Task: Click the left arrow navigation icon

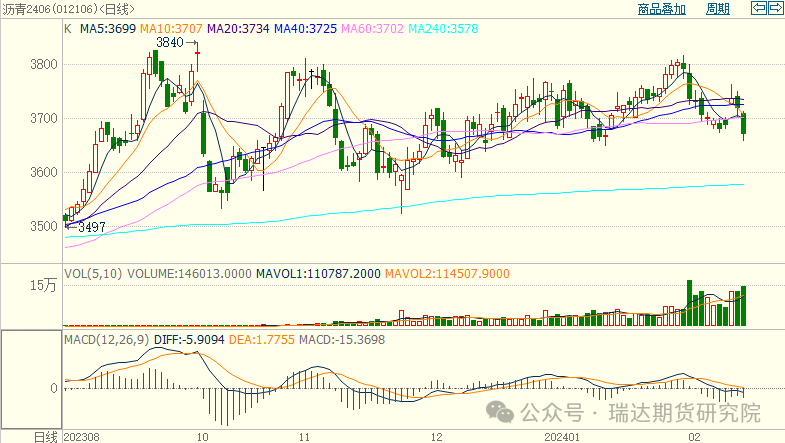Action: point(759,9)
